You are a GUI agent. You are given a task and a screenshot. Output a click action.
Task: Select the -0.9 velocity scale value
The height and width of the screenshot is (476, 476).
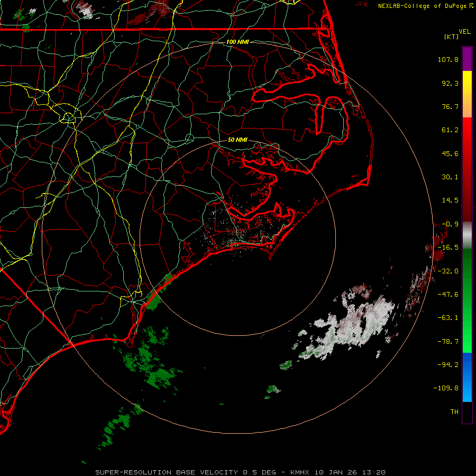(x=450, y=224)
